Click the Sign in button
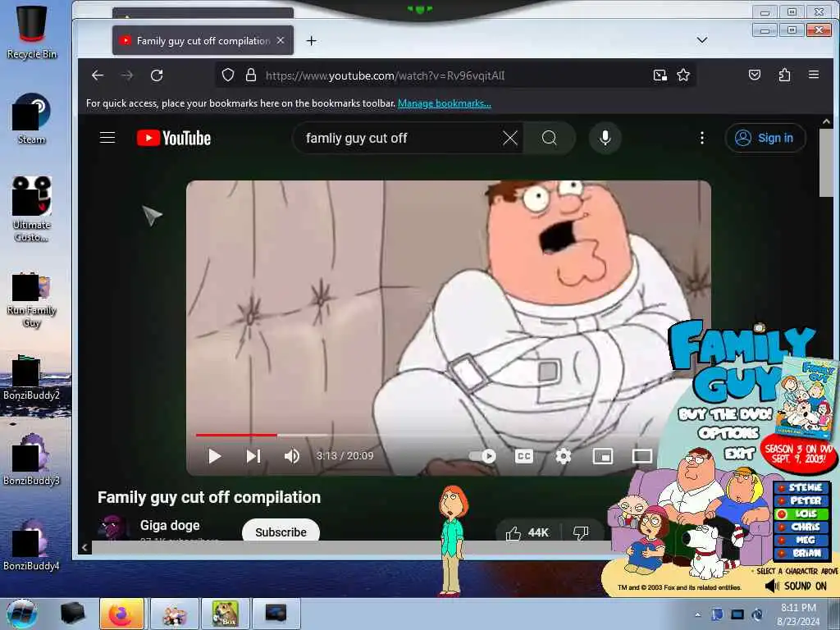Viewport: 840px width, 630px height. (x=765, y=138)
